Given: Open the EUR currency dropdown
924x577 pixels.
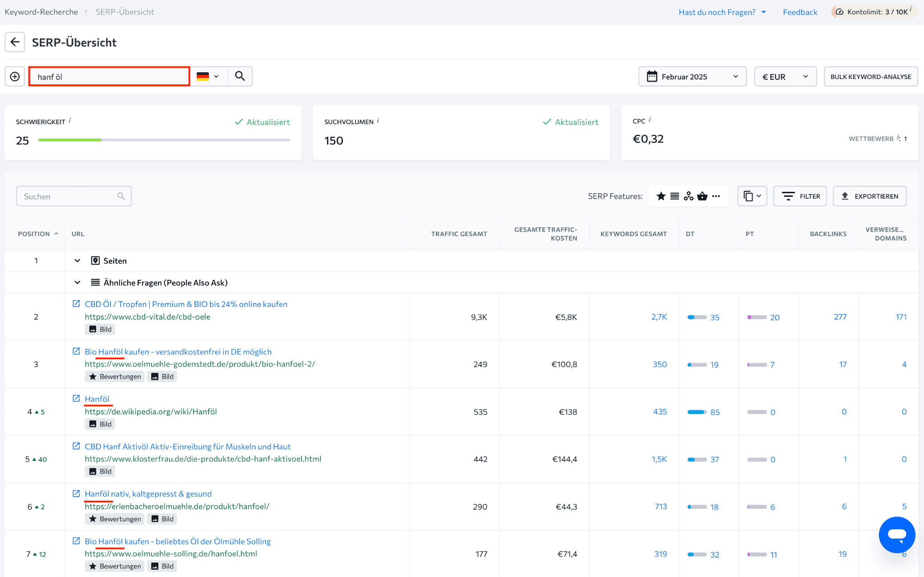Looking at the screenshot, I should 785,76.
